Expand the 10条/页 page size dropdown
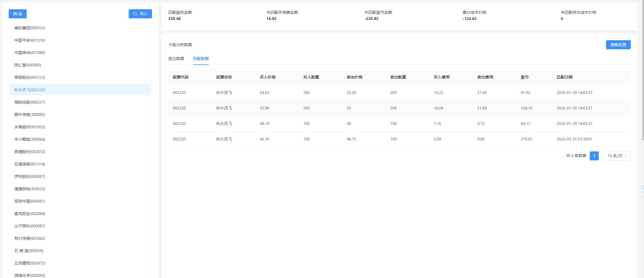Image resolution: width=644 pixels, height=278 pixels. tap(617, 156)
